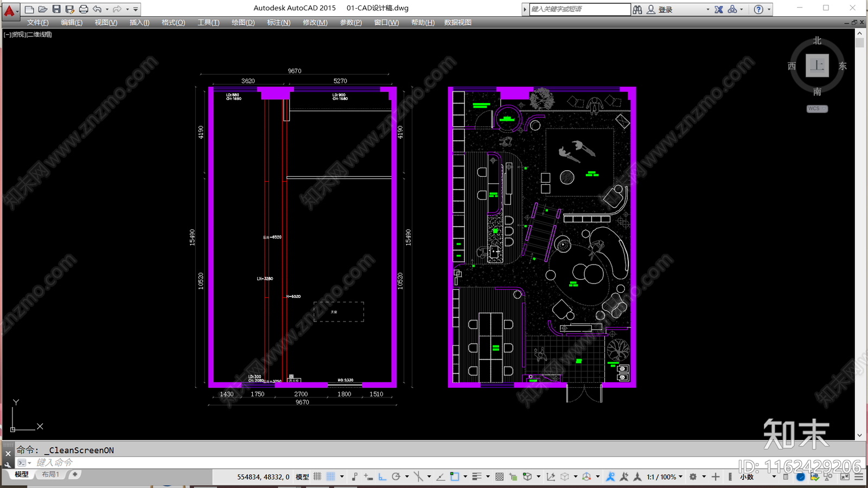Viewport: 868px width, 488px height.
Task: Click the Save As icon
Action: pos(70,9)
